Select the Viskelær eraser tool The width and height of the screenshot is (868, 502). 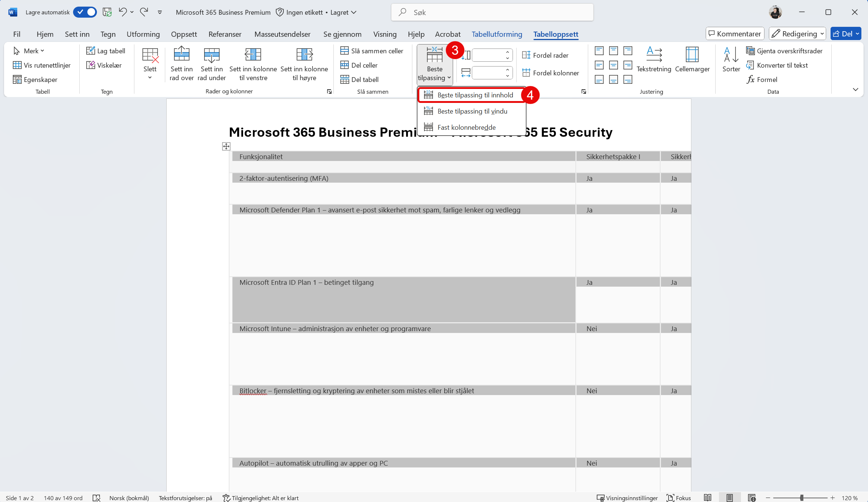point(104,65)
